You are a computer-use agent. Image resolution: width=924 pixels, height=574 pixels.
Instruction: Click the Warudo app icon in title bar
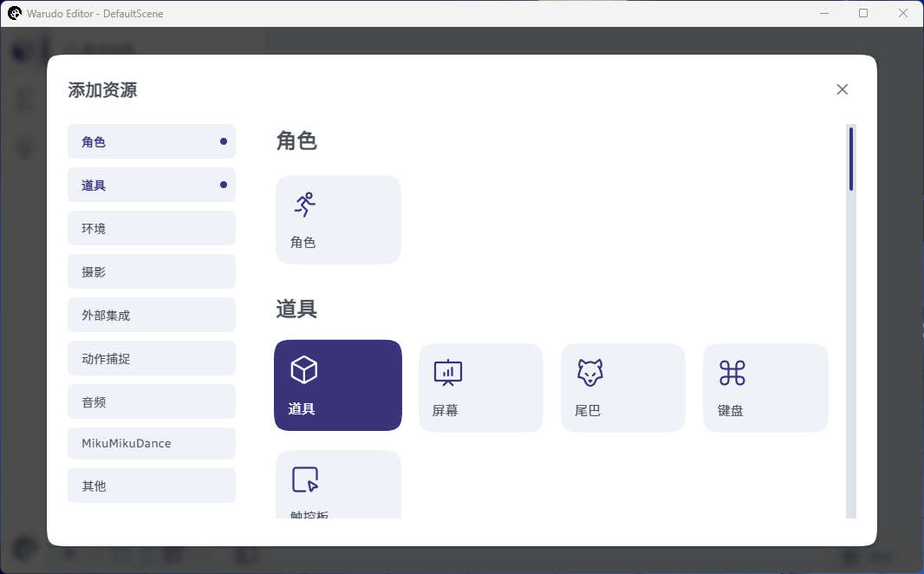tap(15, 13)
